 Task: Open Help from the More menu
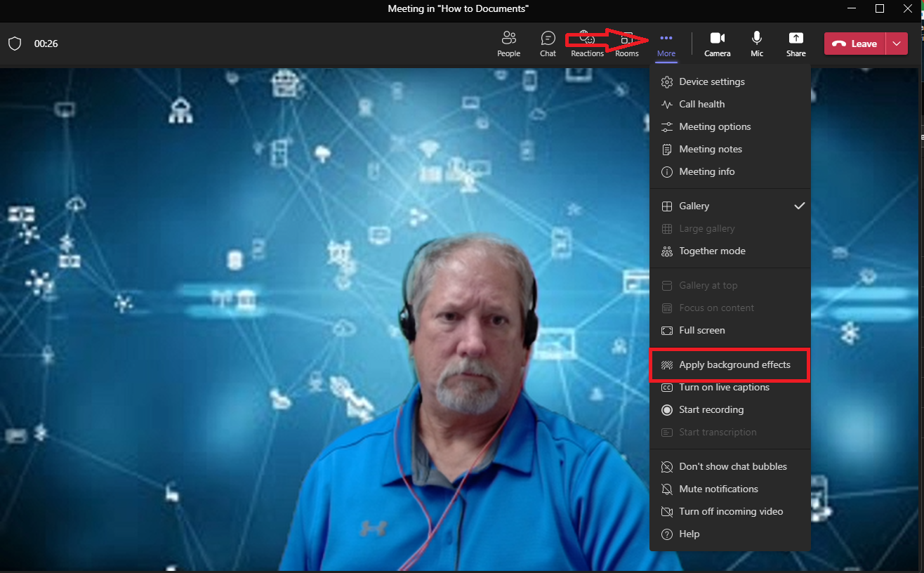[x=730, y=534]
